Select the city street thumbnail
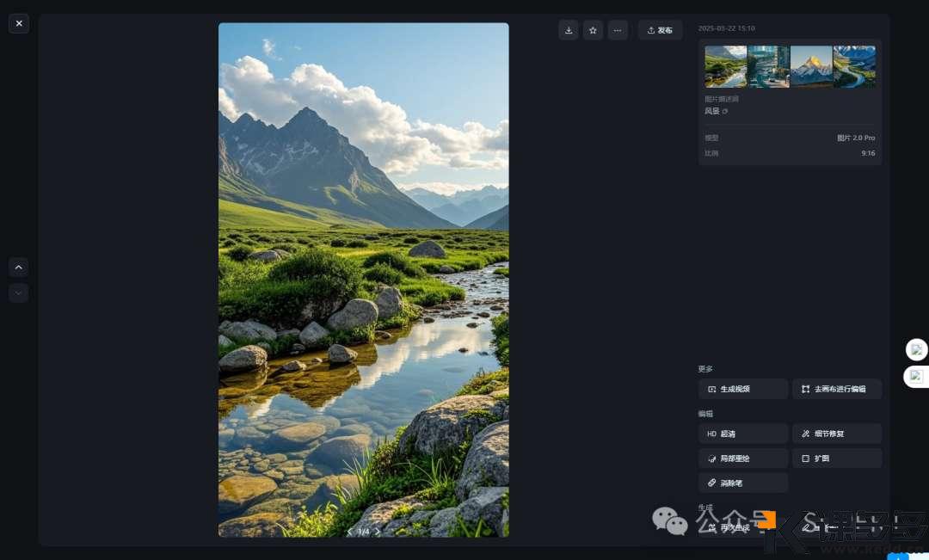929x560 pixels. click(768, 66)
